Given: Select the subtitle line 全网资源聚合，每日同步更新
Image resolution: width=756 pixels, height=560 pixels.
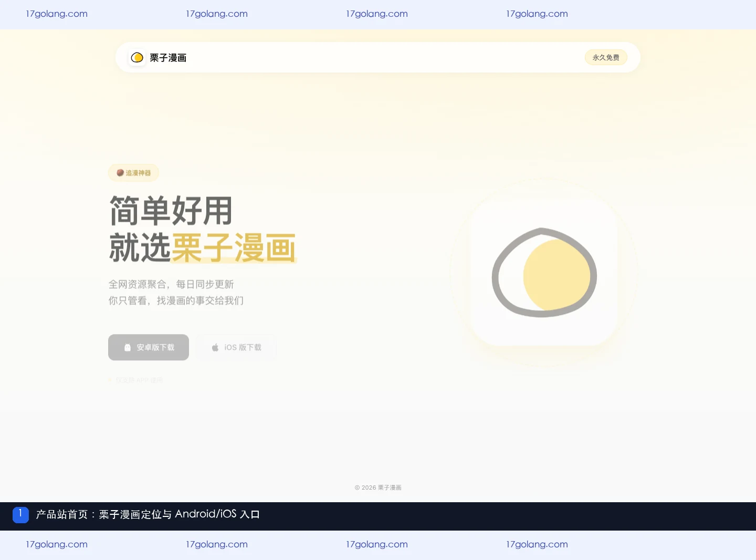Looking at the screenshot, I should [171, 284].
